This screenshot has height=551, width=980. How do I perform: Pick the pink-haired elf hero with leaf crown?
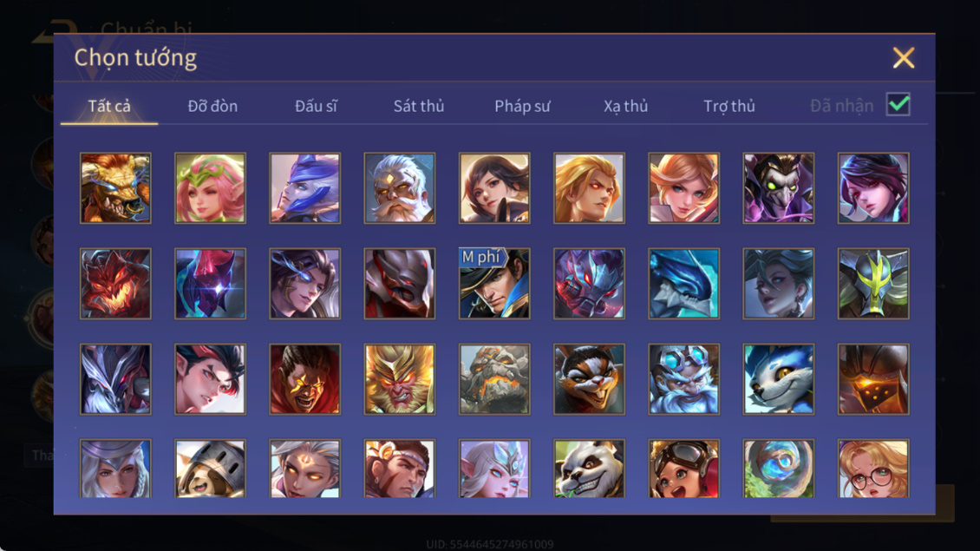[210, 188]
